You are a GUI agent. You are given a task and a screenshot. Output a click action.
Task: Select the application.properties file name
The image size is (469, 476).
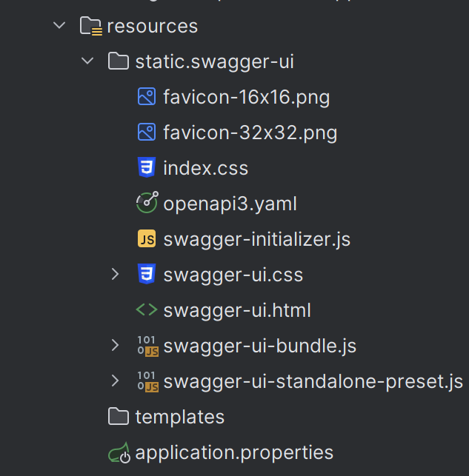234,453
